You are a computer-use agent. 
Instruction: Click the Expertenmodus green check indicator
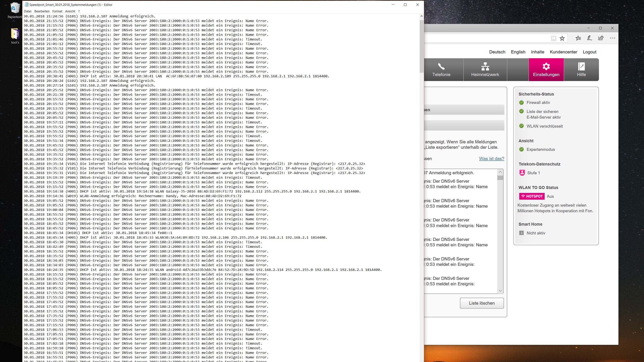521,149
